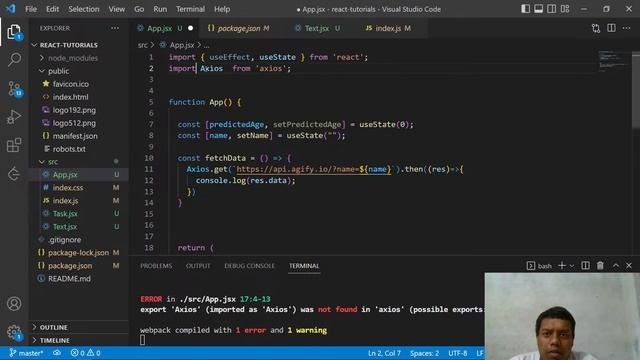Change indentation via Spaces: 2
This screenshot has height=360, width=640.
(x=424, y=353)
